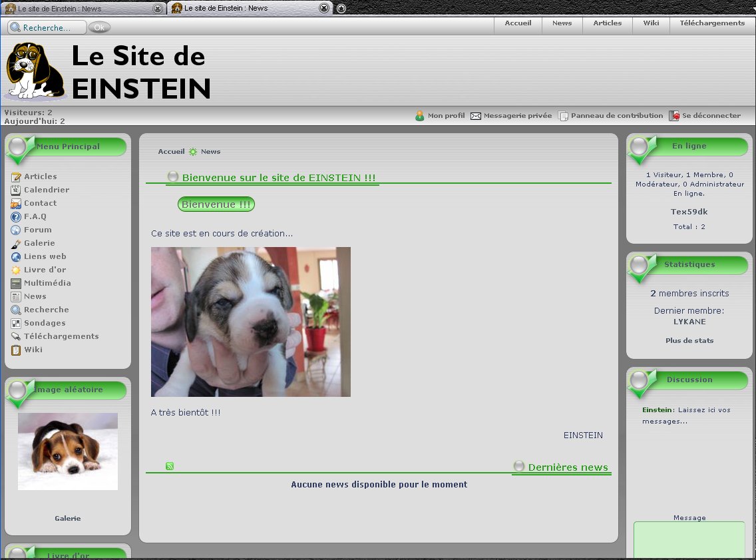756x560 pixels.
Task: Open the Livre d'or link in the main menu
Action: pyautogui.click(x=45, y=270)
